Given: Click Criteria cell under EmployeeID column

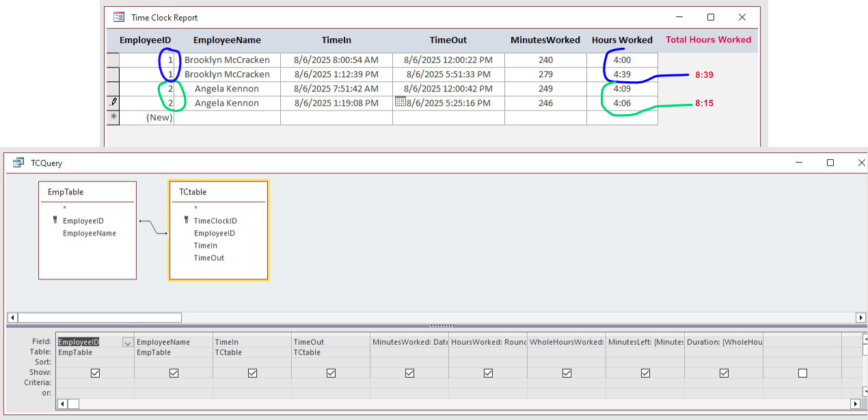Looking at the screenshot, I should [x=95, y=383].
